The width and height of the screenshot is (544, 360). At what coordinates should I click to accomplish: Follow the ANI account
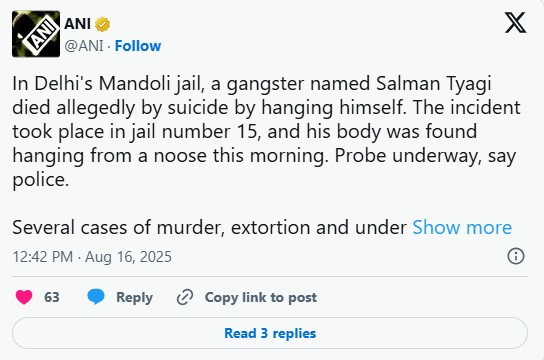pos(138,46)
